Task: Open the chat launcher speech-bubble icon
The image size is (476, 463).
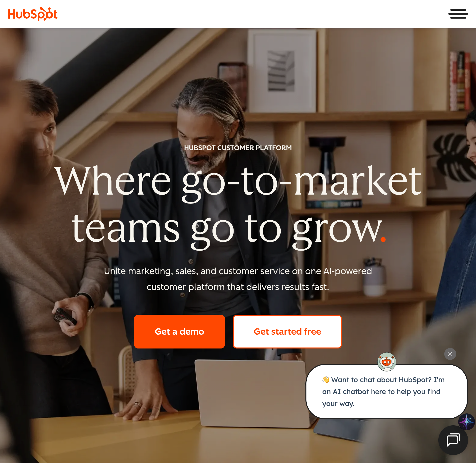Action: pyautogui.click(x=453, y=440)
